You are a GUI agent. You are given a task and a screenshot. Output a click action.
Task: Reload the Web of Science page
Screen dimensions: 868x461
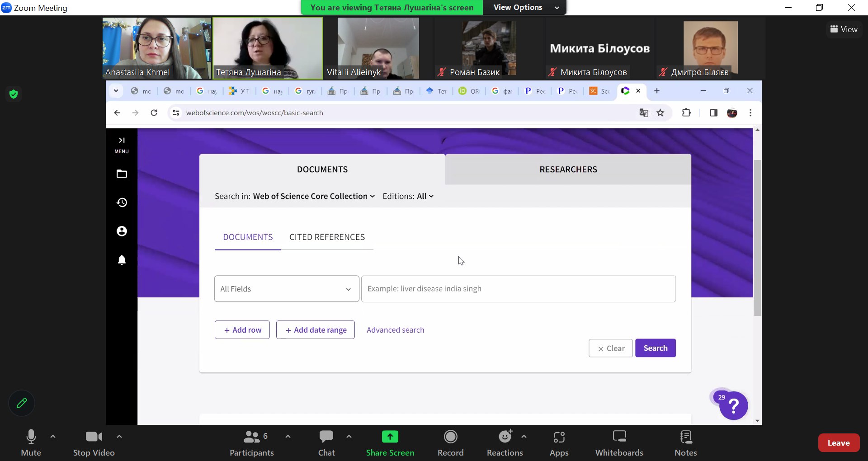154,113
